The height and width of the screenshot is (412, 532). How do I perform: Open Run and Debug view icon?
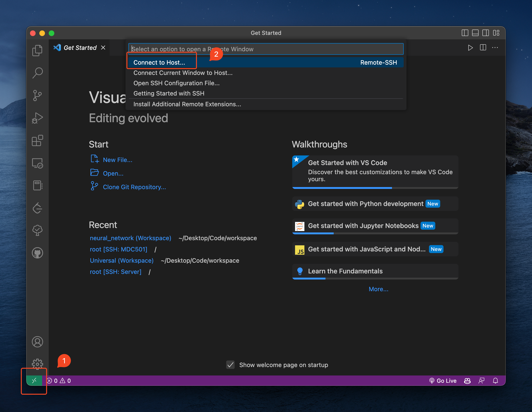pos(37,118)
